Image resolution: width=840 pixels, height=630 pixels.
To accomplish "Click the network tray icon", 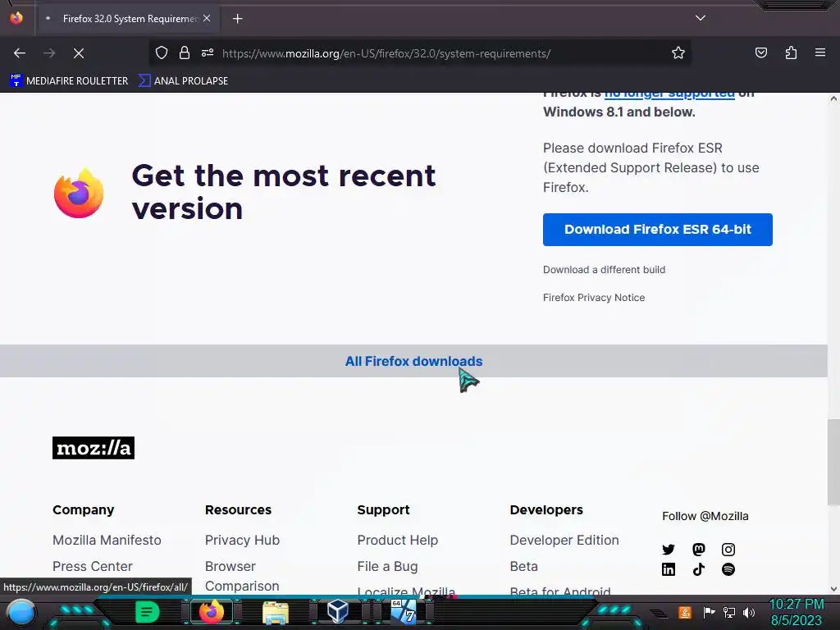I will 729,612.
